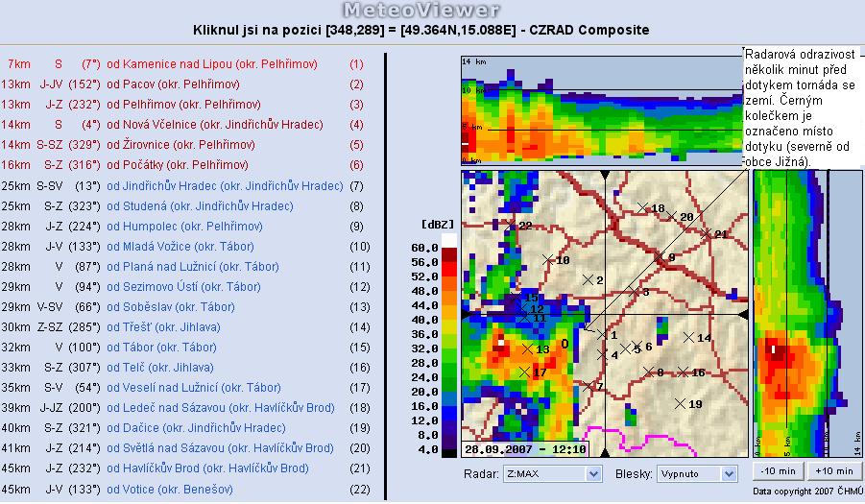Click the X marker numbered 10
The width and height of the screenshot is (865, 504).
click(548, 259)
